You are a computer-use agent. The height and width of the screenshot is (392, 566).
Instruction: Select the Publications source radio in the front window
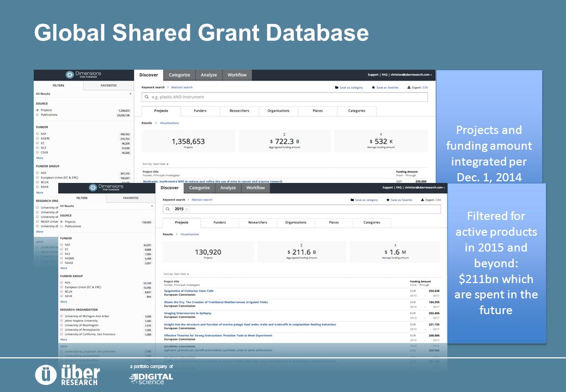(x=61, y=226)
